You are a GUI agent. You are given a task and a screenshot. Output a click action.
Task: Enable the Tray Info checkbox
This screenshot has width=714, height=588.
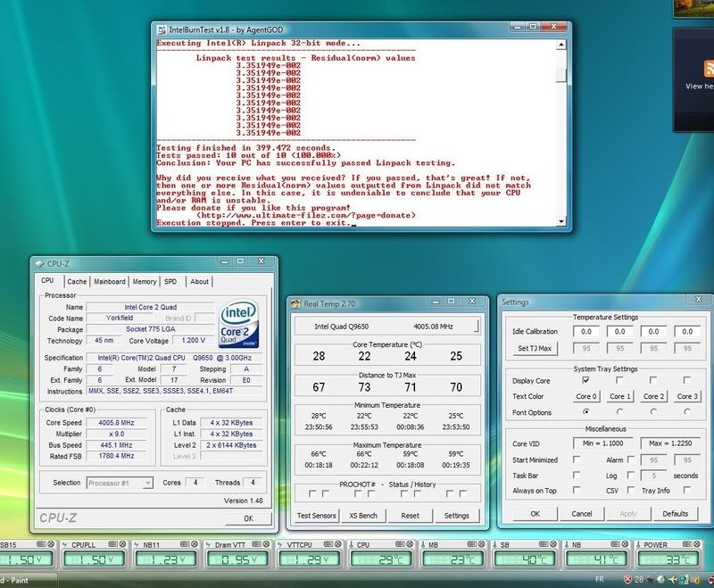coord(686,490)
